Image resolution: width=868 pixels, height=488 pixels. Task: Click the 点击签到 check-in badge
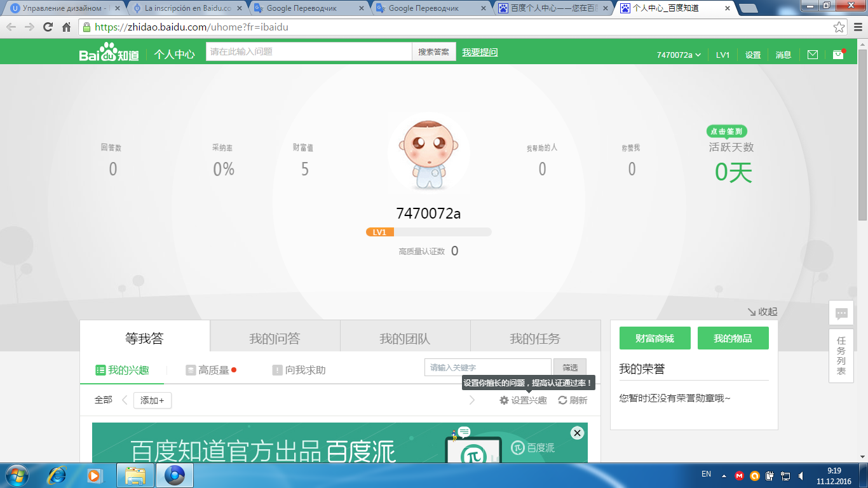pos(726,132)
